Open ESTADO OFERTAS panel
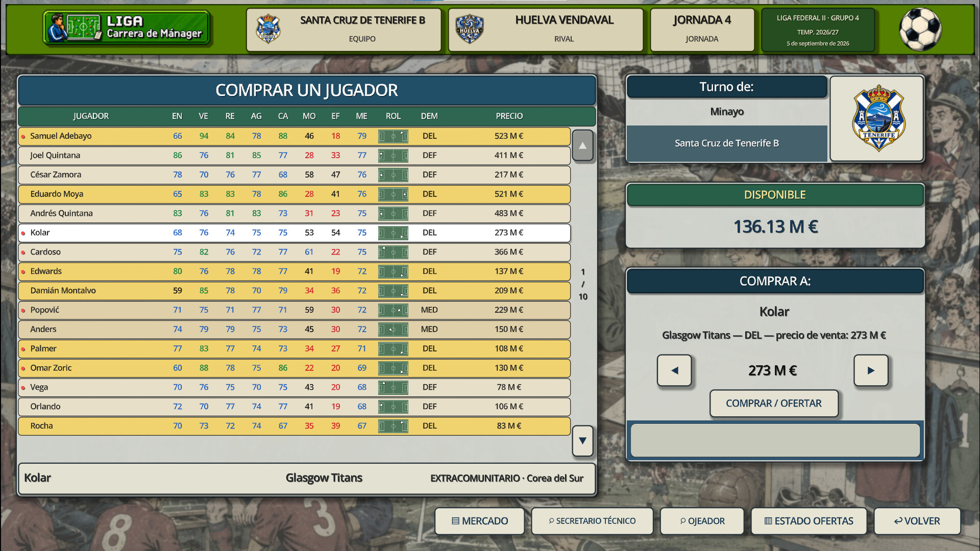Screen dimensions: 980x551 [808, 521]
